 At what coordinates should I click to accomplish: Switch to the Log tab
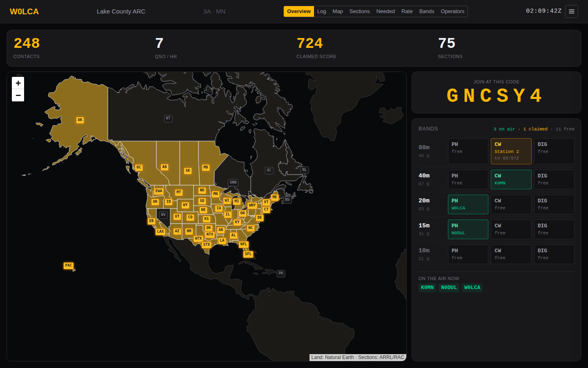(322, 11)
